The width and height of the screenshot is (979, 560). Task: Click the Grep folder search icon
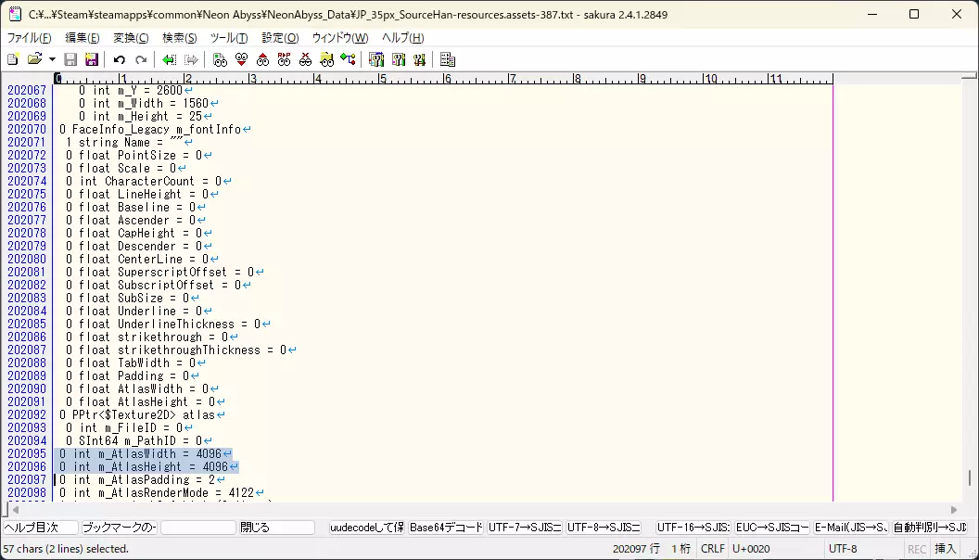point(326,59)
